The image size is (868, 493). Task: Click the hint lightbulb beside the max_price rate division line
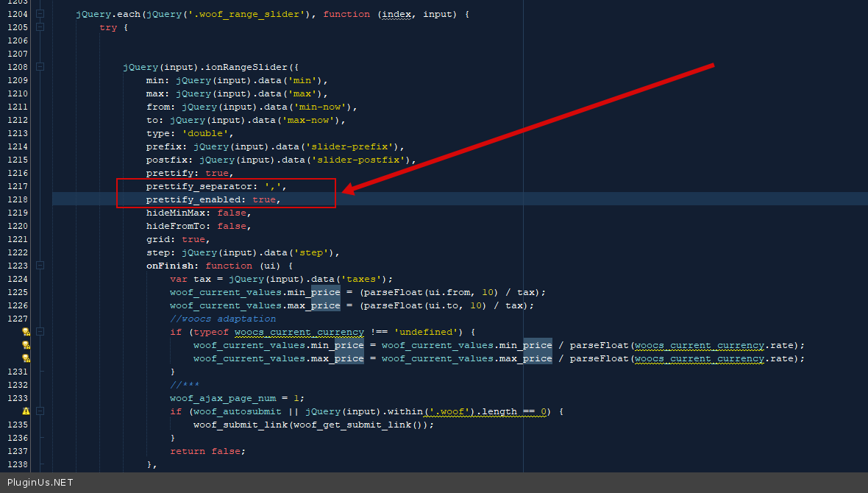click(26, 358)
